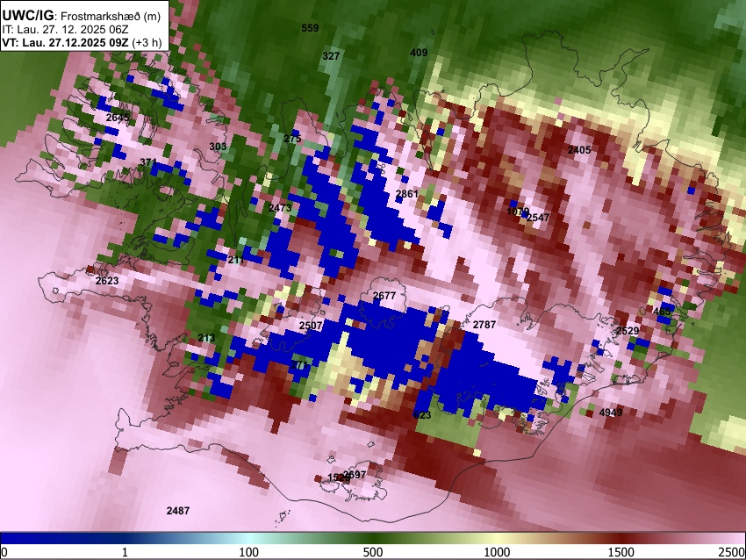Click the 'IT: Lau. 27. 12. 2025 06Z' line
This screenshot has width=746, height=560.
click(x=65, y=30)
